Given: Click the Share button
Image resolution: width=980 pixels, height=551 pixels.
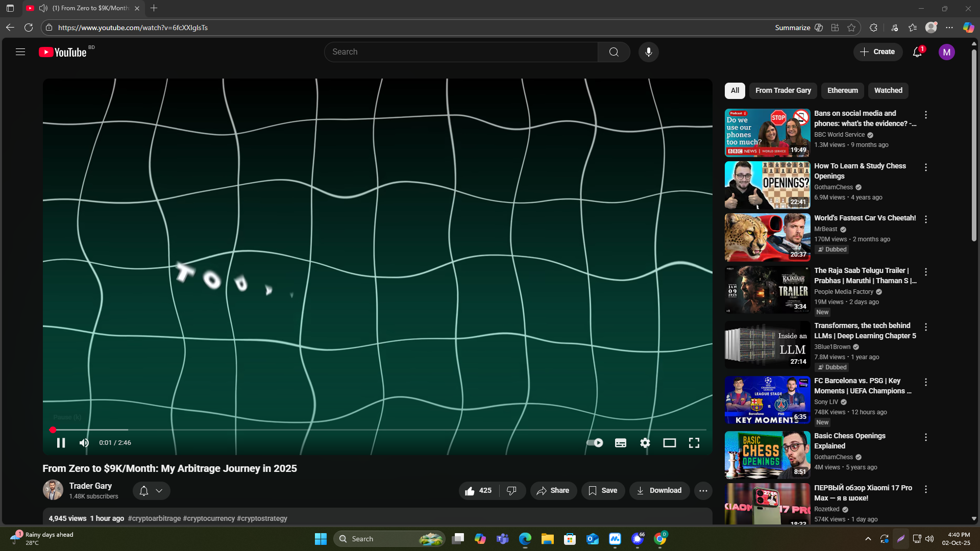Looking at the screenshot, I should click(x=553, y=490).
